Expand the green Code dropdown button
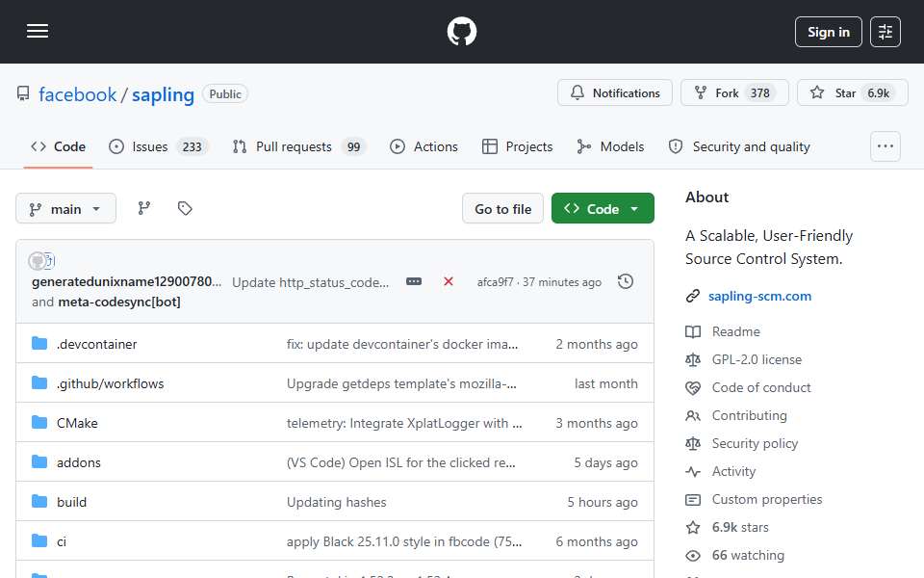 (x=603, y=208)
